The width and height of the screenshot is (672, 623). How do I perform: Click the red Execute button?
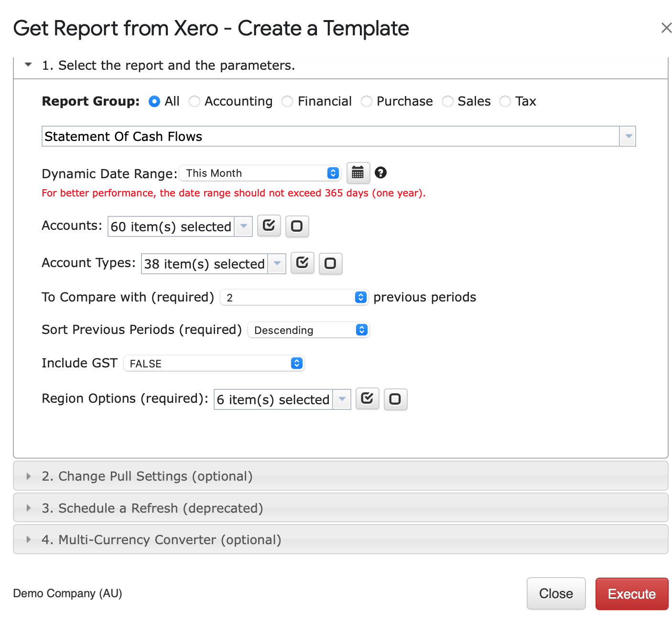click(631, 593)
